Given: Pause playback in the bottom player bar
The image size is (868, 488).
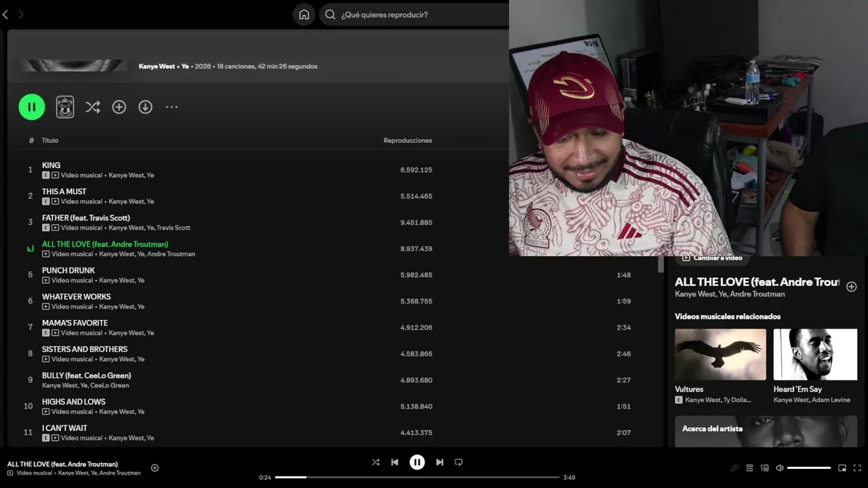Looking at the screenshot, I should coord(417,462).
